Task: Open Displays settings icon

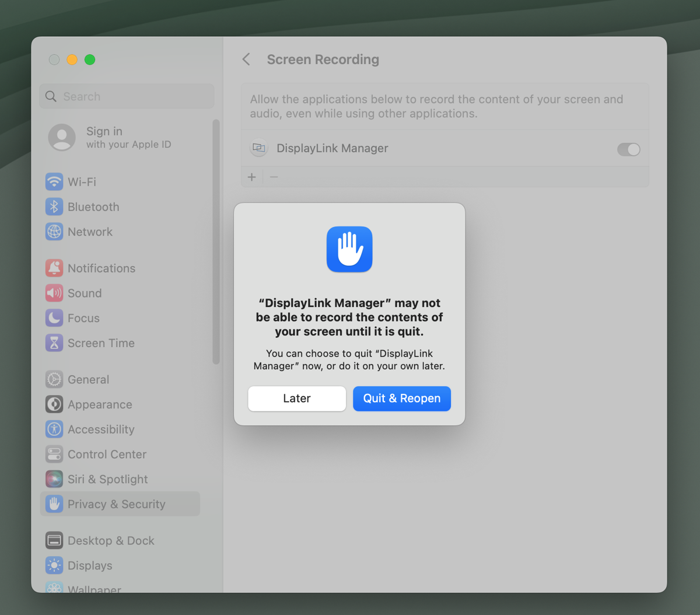Action: click(x=54, y=565)
